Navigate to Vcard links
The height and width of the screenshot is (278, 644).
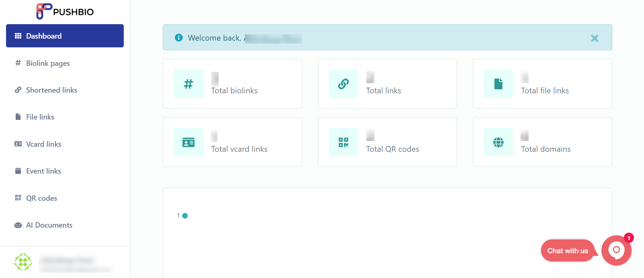tap(44, 144)
